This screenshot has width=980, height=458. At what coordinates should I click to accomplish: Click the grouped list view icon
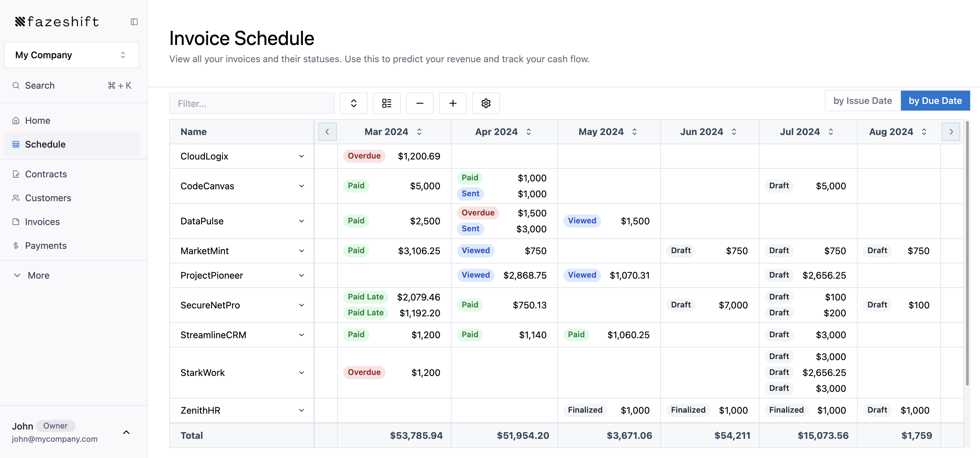tap(387, 103)
